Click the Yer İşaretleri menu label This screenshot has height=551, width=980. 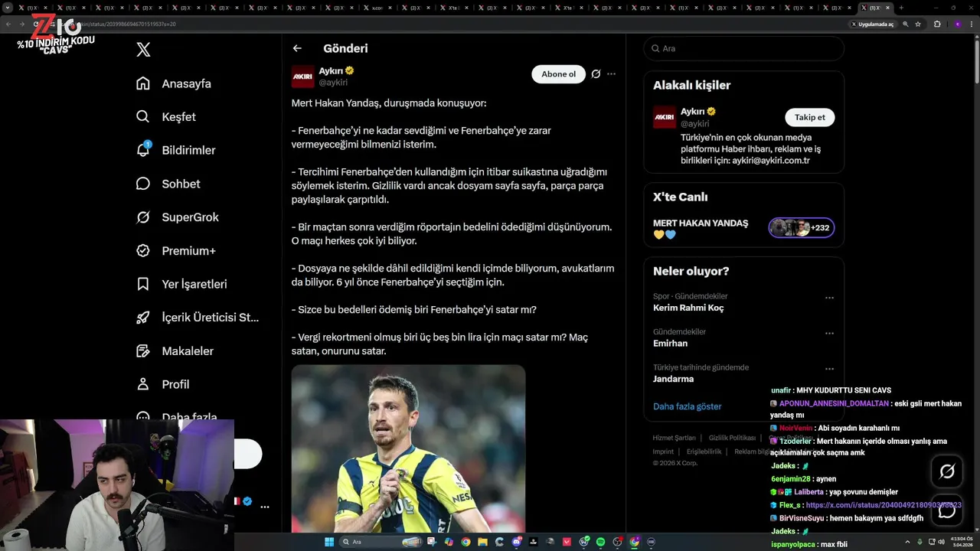(x=194, y=284)
